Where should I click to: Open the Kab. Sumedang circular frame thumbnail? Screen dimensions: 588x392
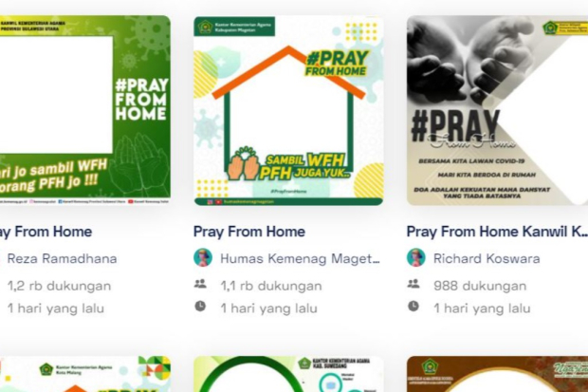(x=288, y=374)
